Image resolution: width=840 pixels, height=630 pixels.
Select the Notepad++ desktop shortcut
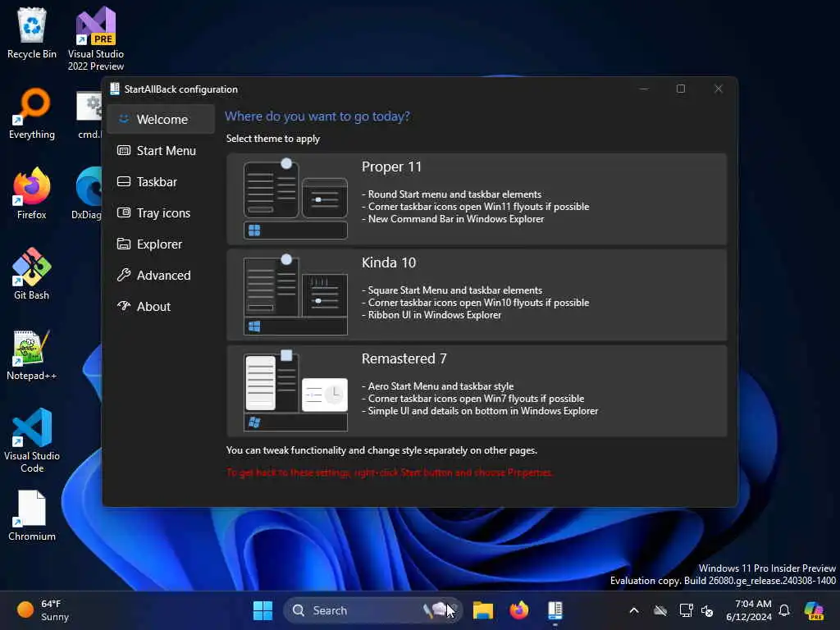pos(32,354)
